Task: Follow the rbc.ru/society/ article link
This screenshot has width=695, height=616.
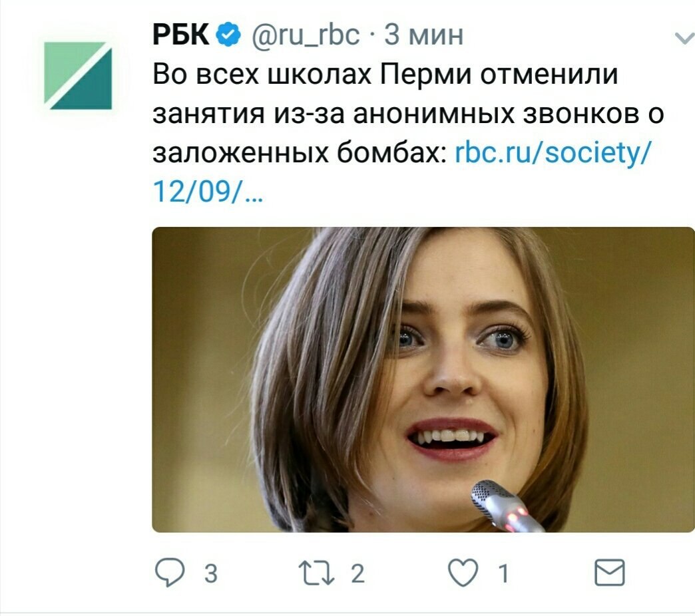Action: (553, 154)
